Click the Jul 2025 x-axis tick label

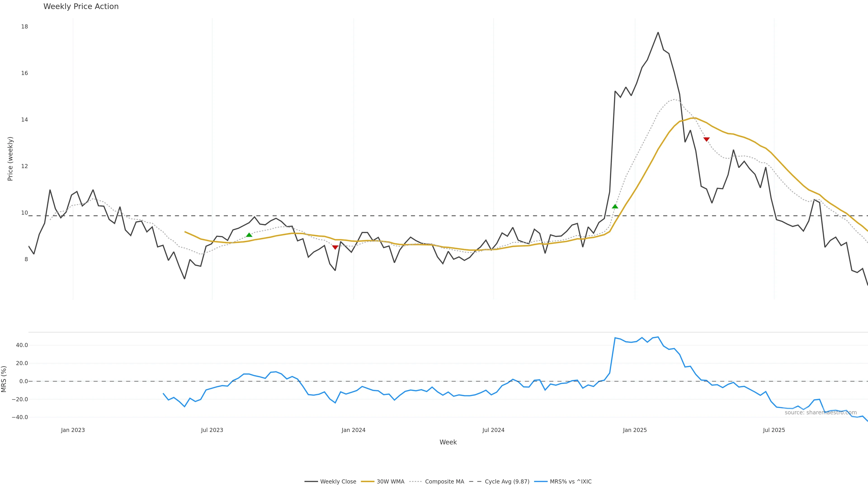coord(774,430)
